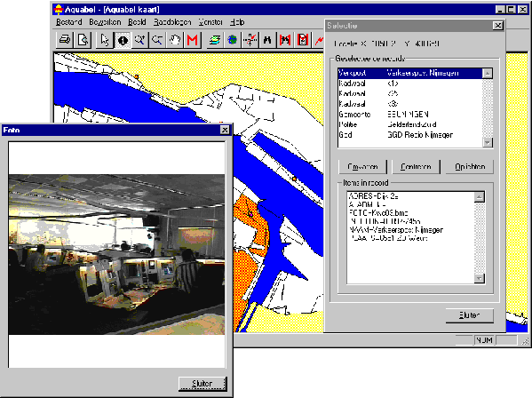This screenshot has width=532, height=398.
Task: Open the Help menu
Action: coord(237,22)
